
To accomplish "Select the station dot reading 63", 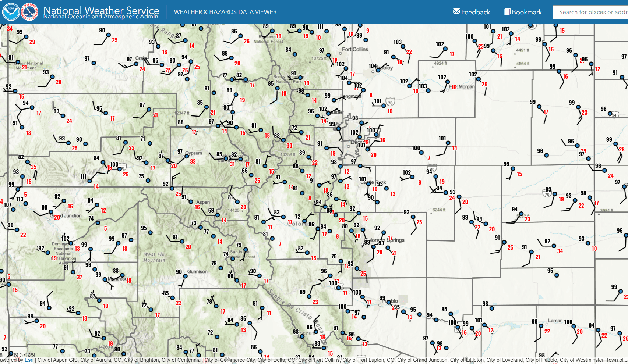I will (x=283, y=140).
